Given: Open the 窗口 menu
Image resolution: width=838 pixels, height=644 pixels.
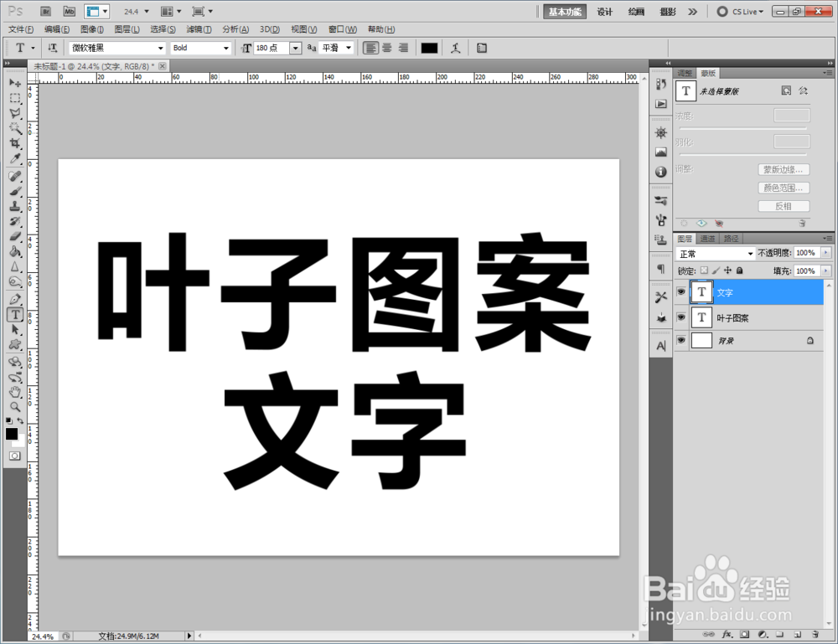Looking at the screenshot, I should [x=343, y=29].
